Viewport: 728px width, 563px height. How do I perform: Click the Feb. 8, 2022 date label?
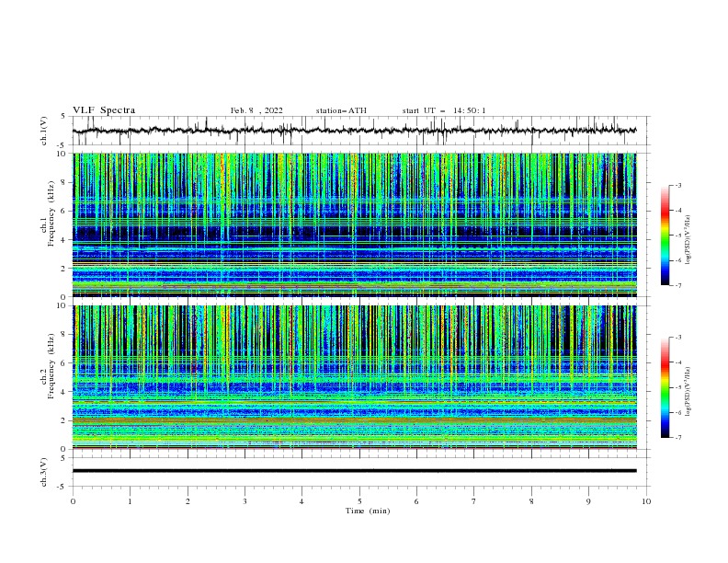click(256, 110)
